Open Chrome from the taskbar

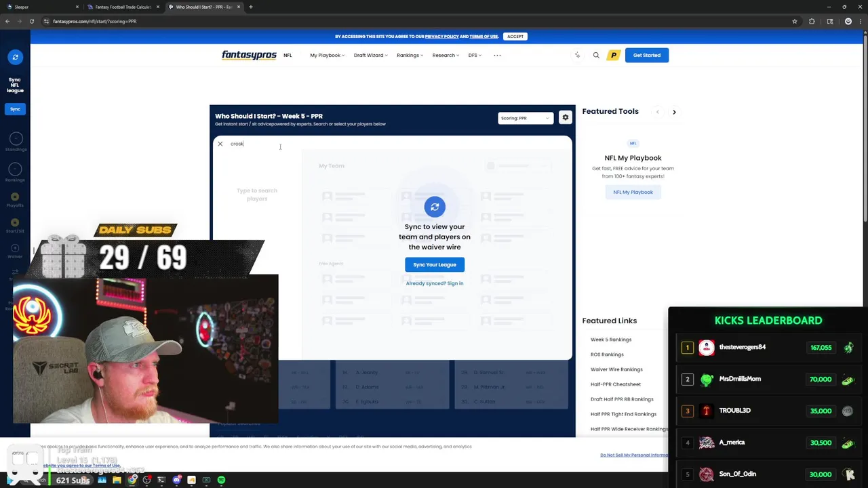(132, 480)
